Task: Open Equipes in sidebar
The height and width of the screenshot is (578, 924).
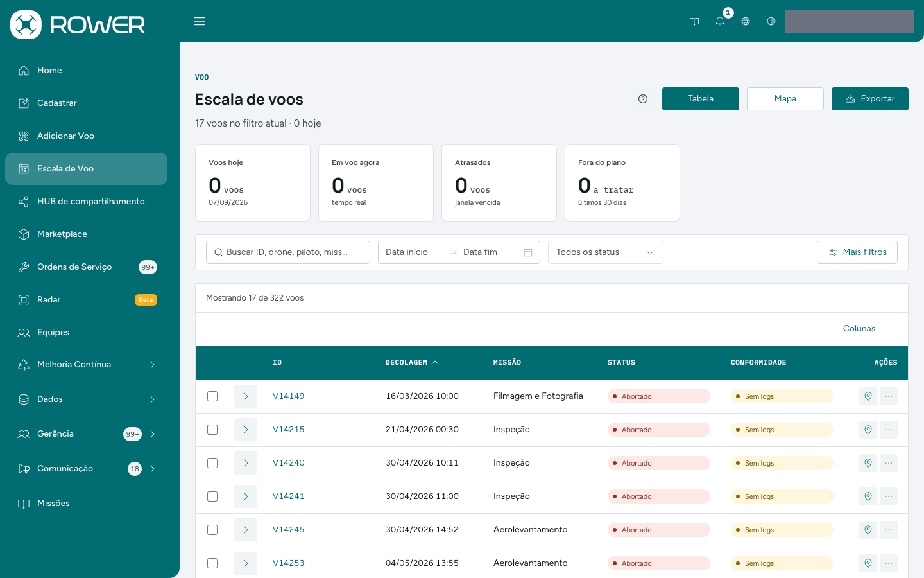Action: point(86,333)
